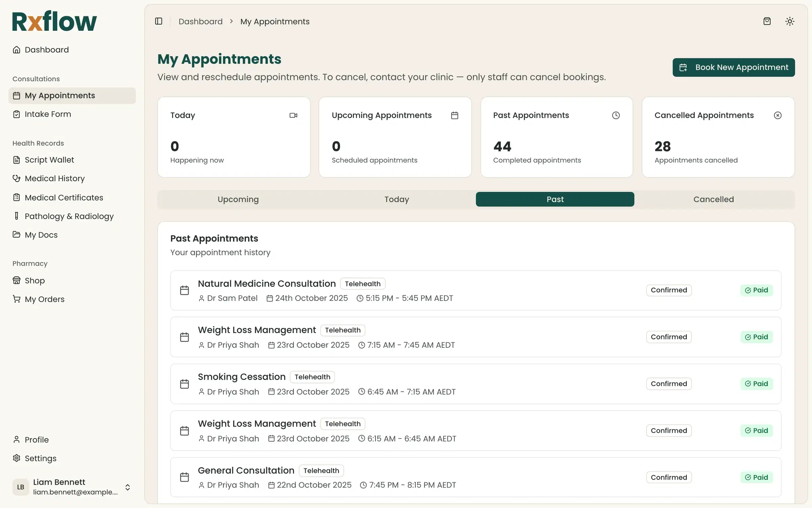This screenshot has width=812, height=508.
Task: Click the calendar icon in Upcoming Appointments card
Action: 455,115
